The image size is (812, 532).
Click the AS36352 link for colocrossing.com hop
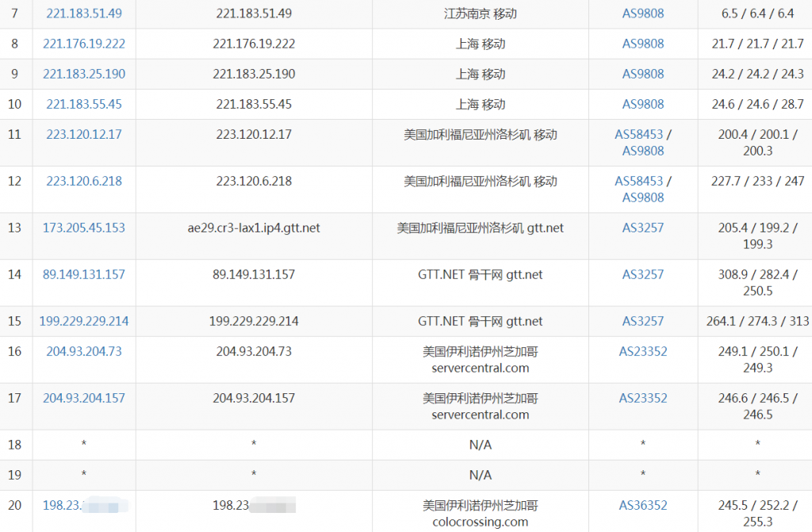pos(642,505)
